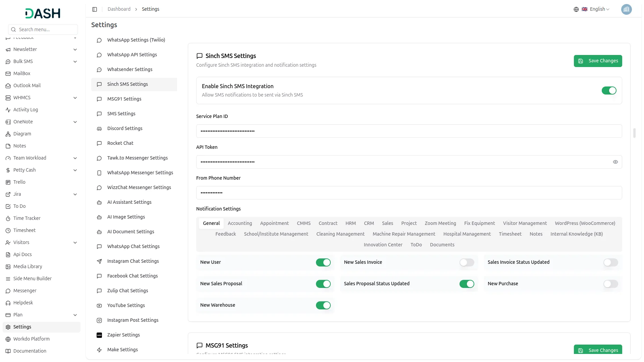Click the DASH logo
644x362 pixels.
[x=43, y=13]
